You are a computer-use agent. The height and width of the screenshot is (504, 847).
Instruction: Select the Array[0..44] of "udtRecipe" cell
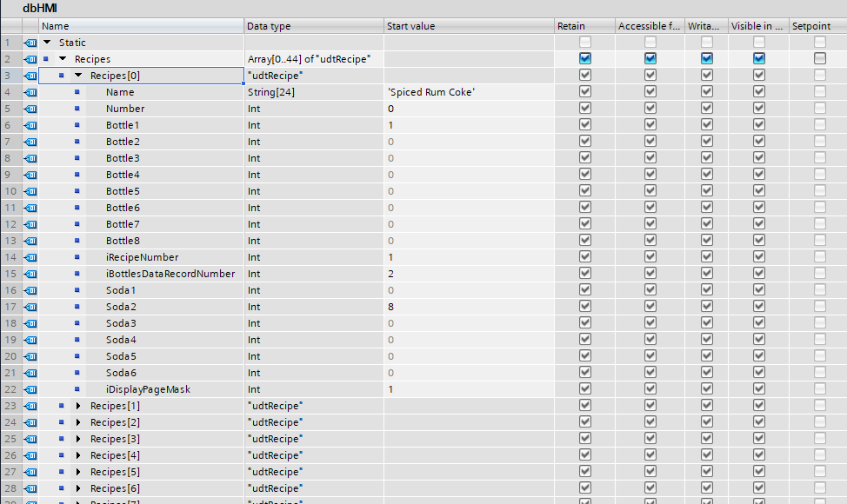314,59
